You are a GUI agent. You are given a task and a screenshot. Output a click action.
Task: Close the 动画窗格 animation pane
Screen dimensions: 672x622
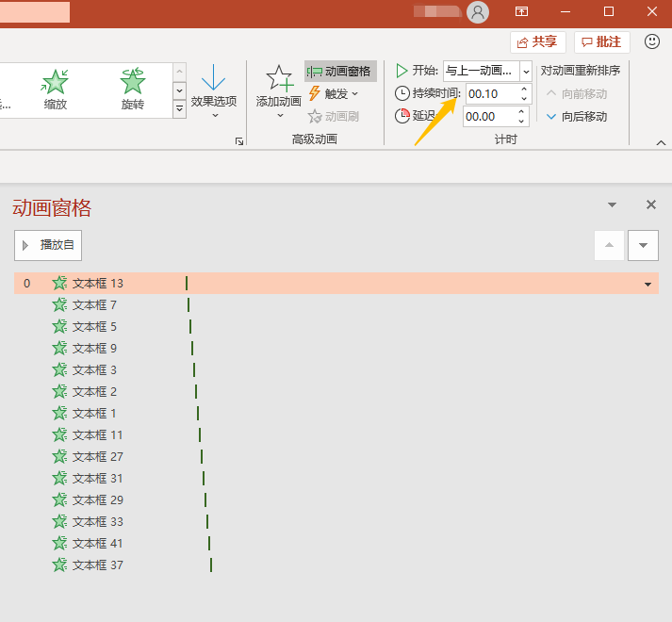tap(651, 205)
